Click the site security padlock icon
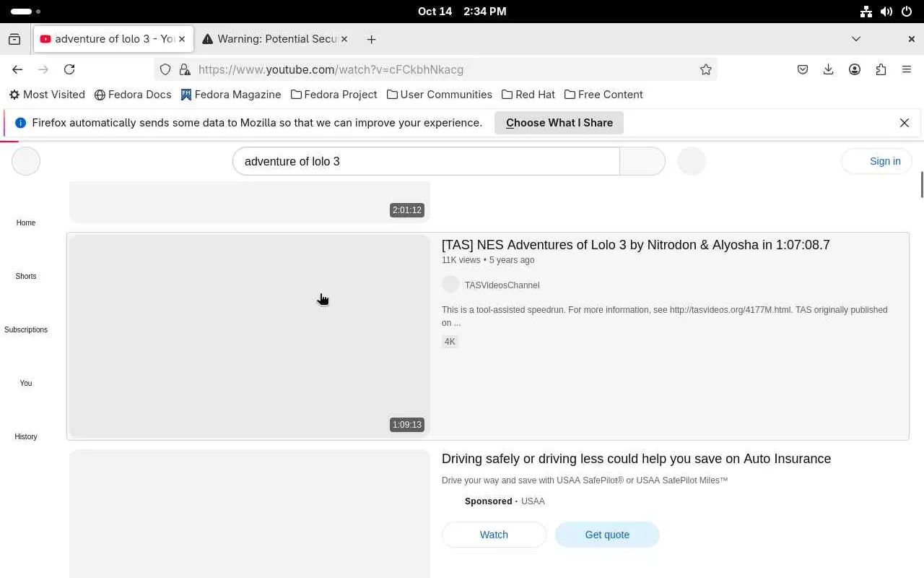 185,69
